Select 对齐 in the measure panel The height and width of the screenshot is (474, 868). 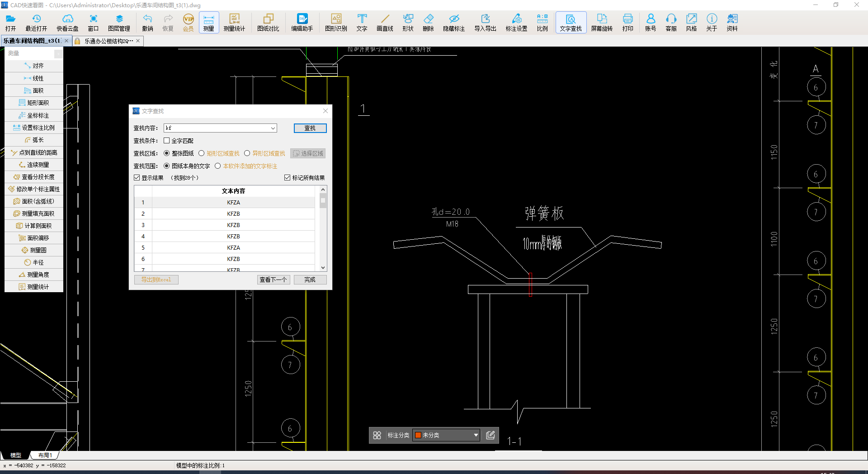coord(34,66)
